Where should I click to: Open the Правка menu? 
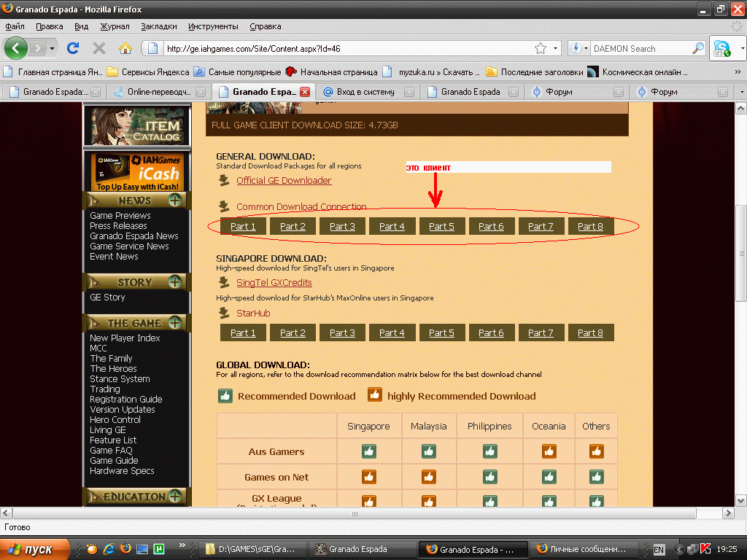click(x=50, y=27)
